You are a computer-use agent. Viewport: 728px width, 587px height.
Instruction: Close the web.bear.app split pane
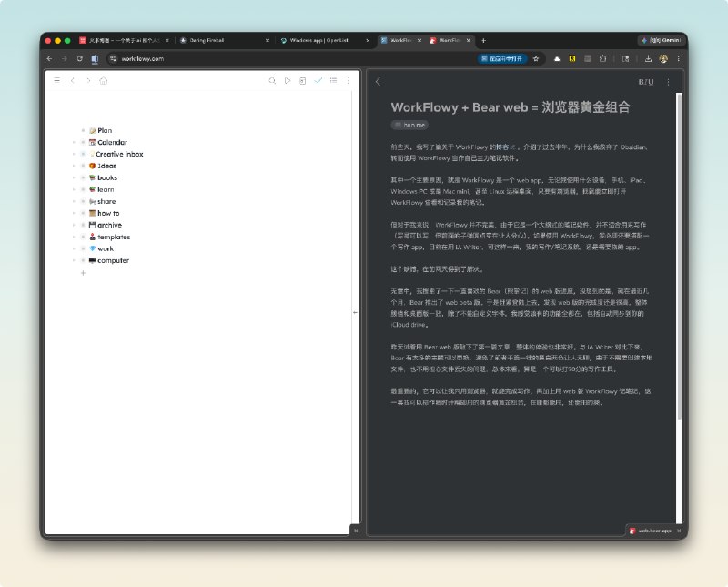[679, 531]
